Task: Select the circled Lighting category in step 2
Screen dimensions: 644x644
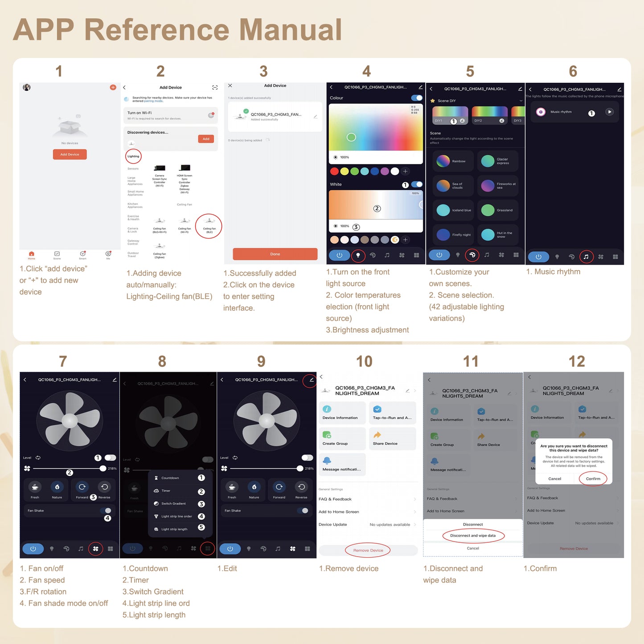Action: 133,156
